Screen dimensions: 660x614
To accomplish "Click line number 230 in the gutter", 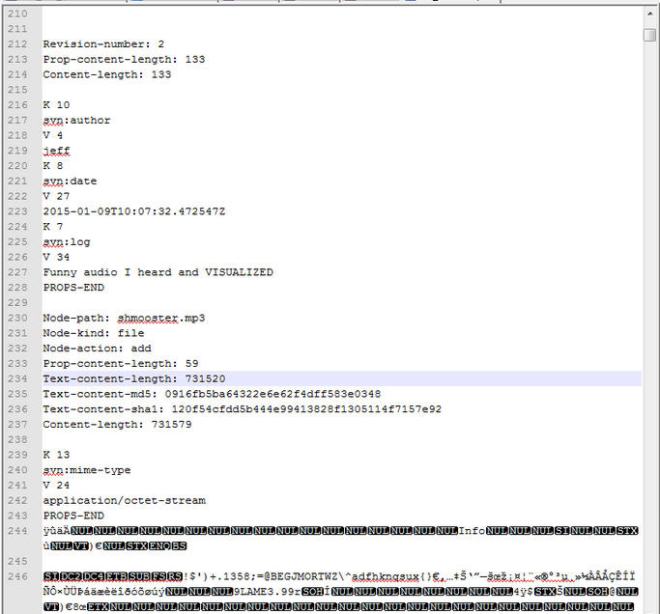I will (x=18, y=318).
